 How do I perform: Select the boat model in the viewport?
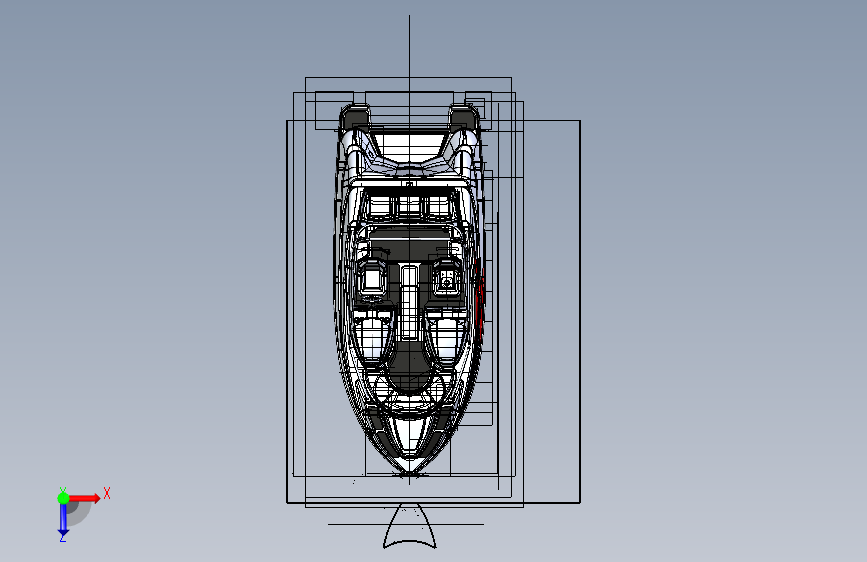[x=409, y=288]
